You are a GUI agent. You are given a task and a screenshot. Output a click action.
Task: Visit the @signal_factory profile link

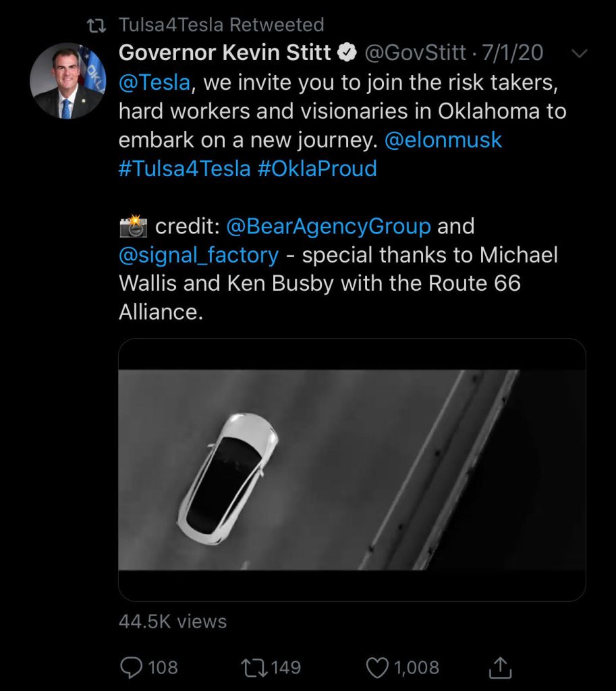point(198,255)
